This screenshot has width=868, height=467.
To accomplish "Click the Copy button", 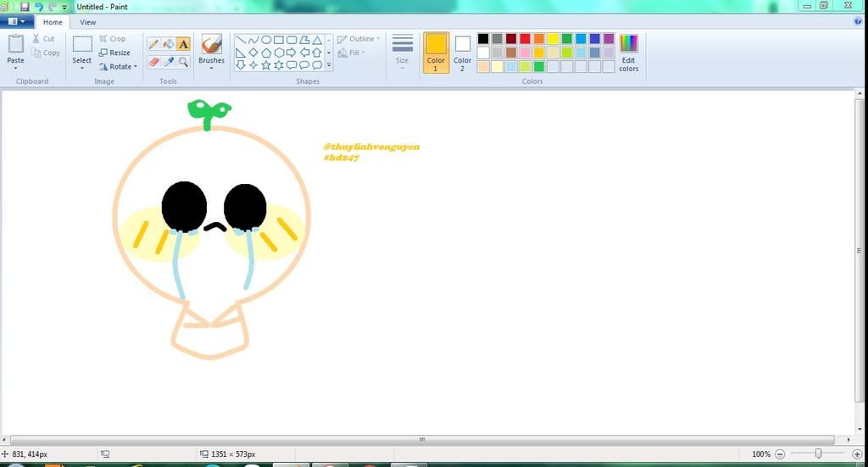I will tap(46, 53).
